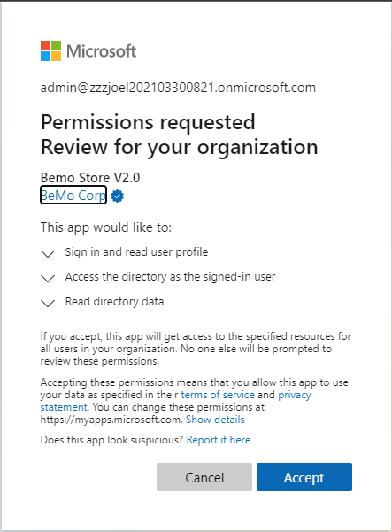Click the Bemo Store V2.0 app name
392x532 pixels.
click(x=90, y=177)
